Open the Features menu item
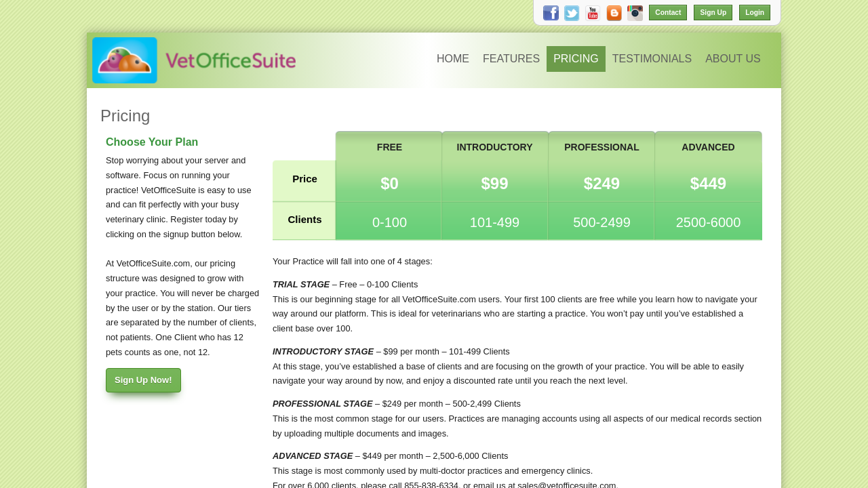Screen dimensions: 868x488 511,59
